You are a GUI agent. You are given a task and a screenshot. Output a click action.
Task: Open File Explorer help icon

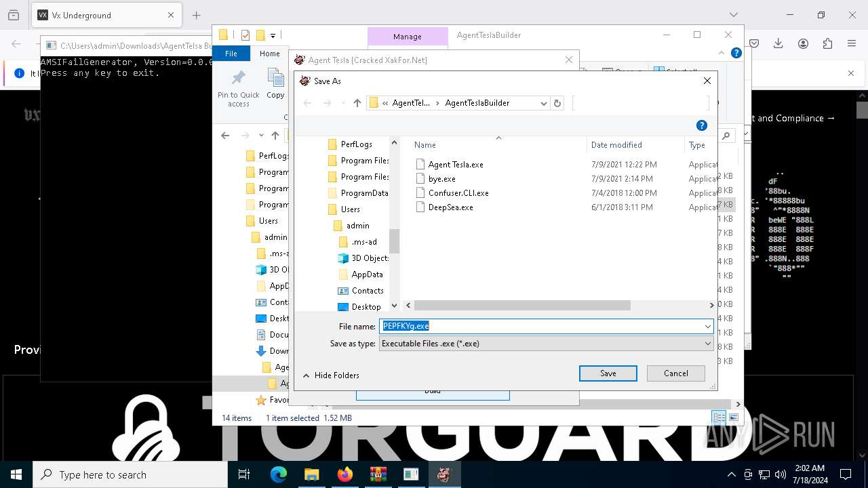pos(736,53)
